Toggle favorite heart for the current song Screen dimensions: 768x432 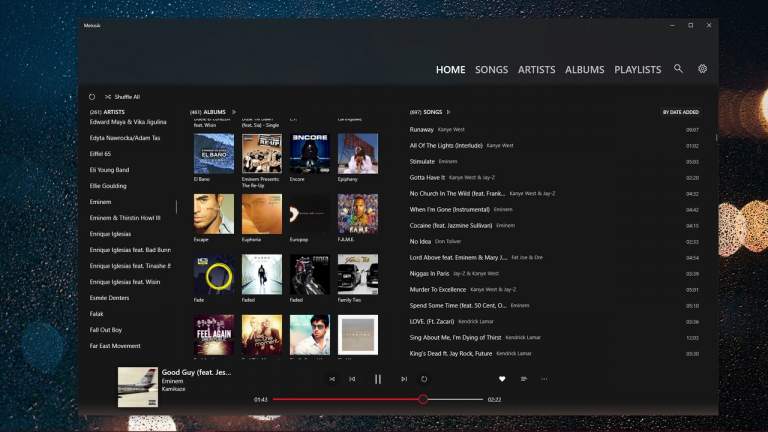pos(502,379)
